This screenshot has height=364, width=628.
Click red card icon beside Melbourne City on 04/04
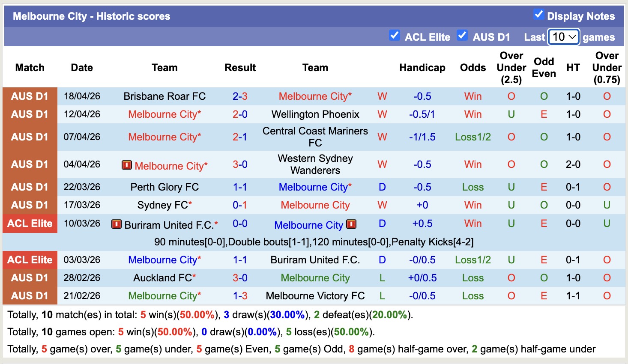[x=127, y=165]
